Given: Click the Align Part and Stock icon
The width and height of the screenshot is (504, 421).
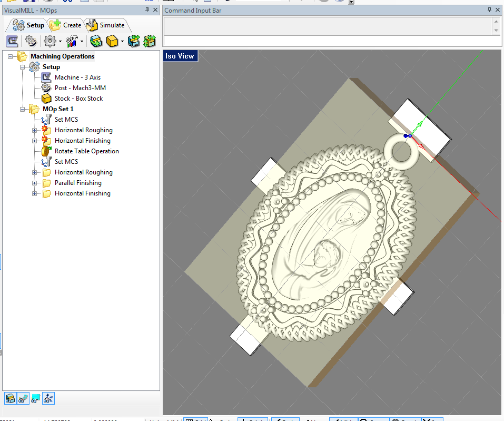Looking at the screenshot, I should (95, 41).
